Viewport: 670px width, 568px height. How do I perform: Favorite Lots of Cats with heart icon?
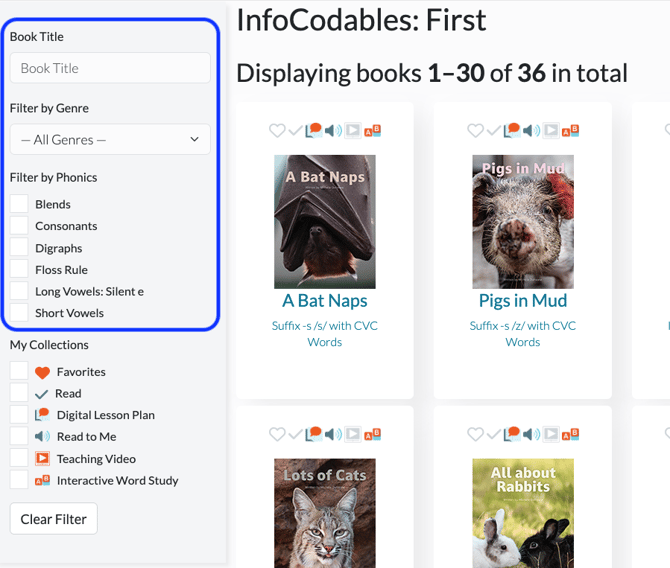277,434
